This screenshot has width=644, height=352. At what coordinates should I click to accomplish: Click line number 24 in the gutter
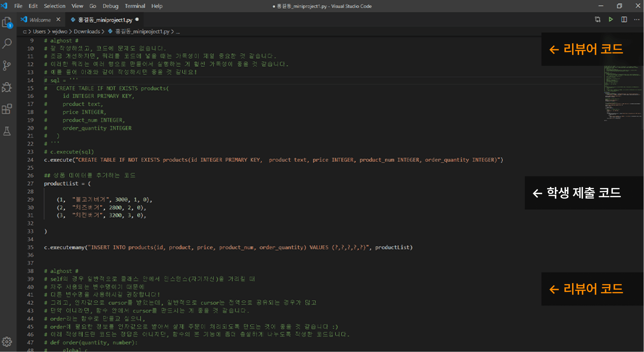pyautogui.click(x=31, y=160)
